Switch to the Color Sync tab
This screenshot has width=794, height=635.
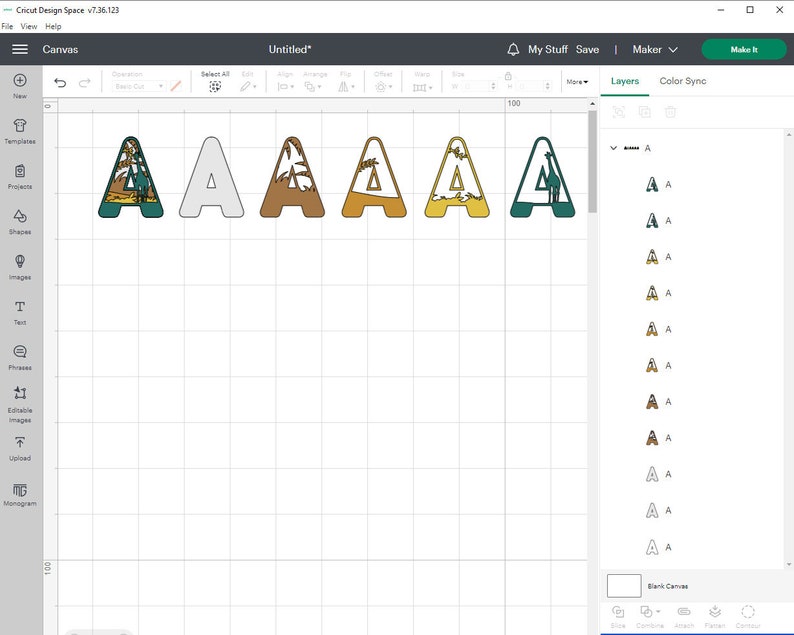[x=682, y=81]
